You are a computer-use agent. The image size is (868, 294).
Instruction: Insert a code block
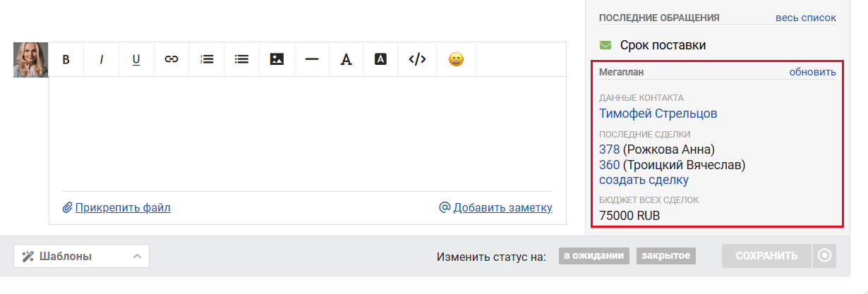(x=418, y=59)
